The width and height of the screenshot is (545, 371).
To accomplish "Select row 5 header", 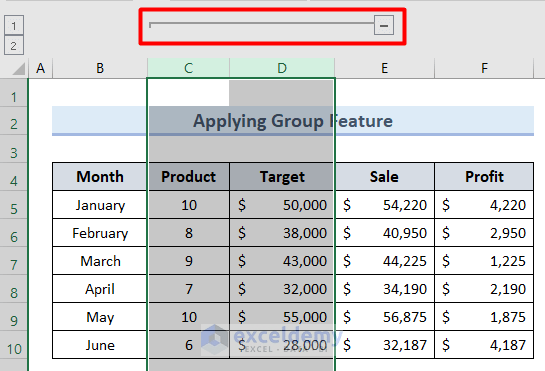I will coord(14,205).
